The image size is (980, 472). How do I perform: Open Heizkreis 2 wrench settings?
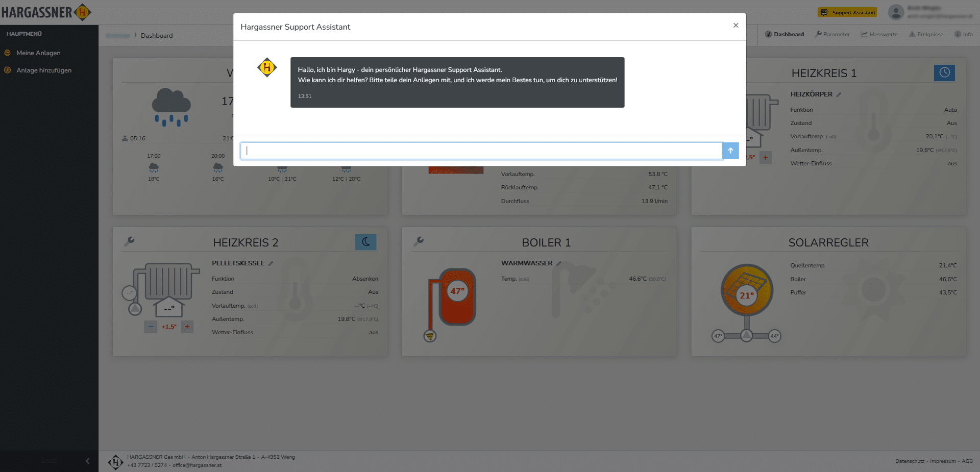(129, 241)
